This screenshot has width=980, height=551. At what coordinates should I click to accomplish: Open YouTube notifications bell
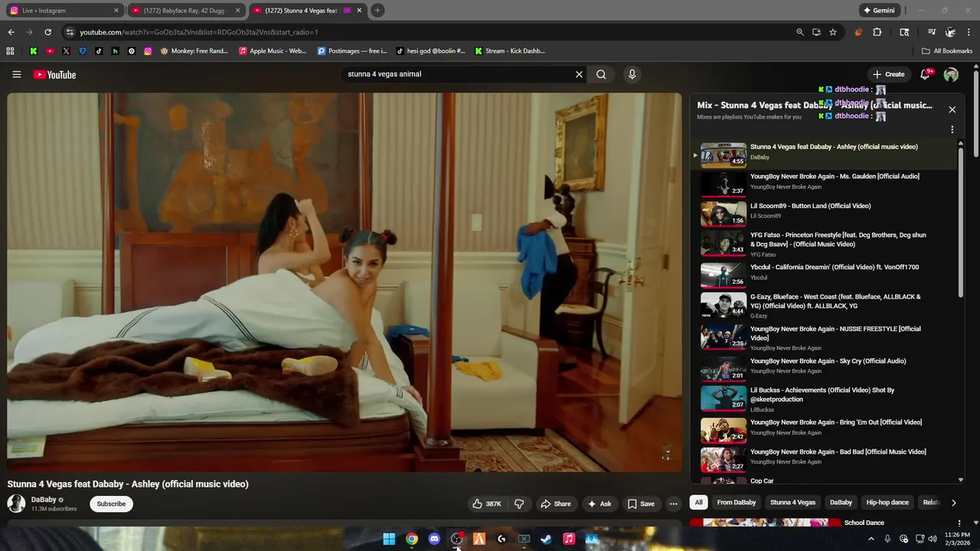926,74
